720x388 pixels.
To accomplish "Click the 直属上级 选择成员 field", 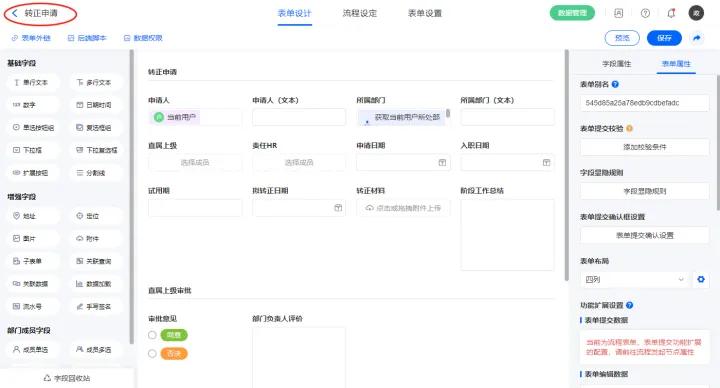I will (x=195, y=163).
